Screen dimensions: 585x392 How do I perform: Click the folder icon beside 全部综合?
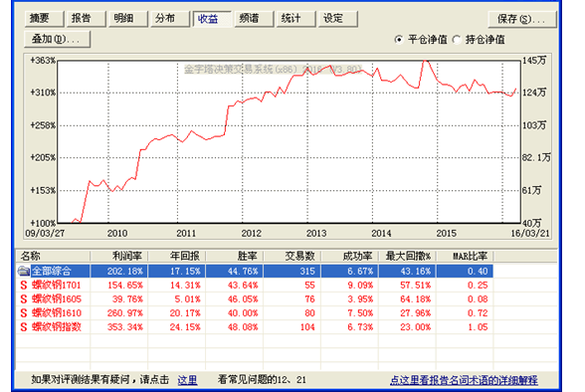(x=24, y=271)
